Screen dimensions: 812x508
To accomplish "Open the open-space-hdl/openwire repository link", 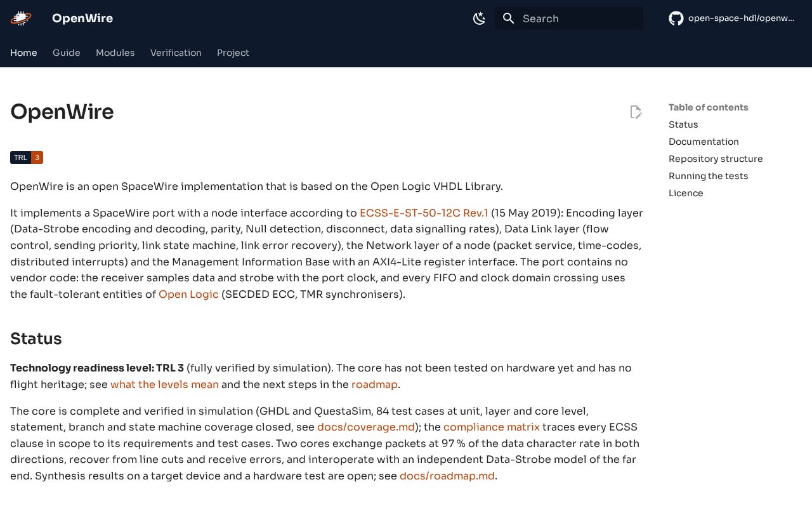I will [x=741, y=18].
